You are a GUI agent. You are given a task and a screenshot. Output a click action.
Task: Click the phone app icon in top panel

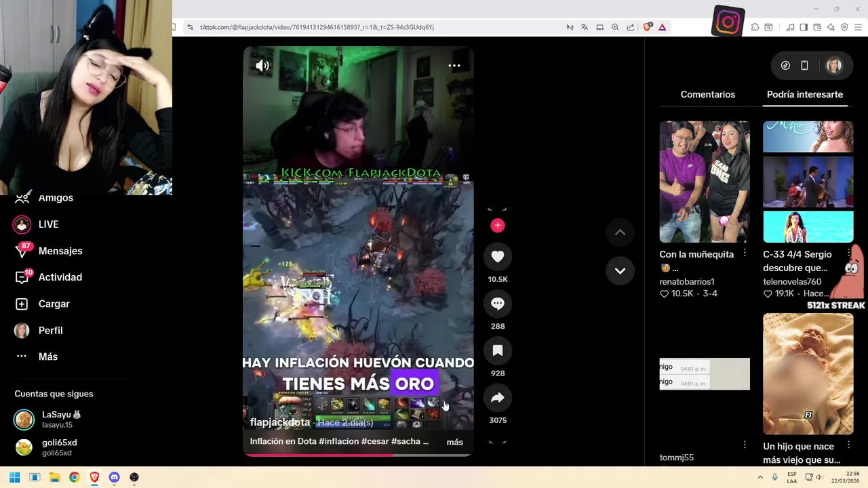click(x=804, y=66)
